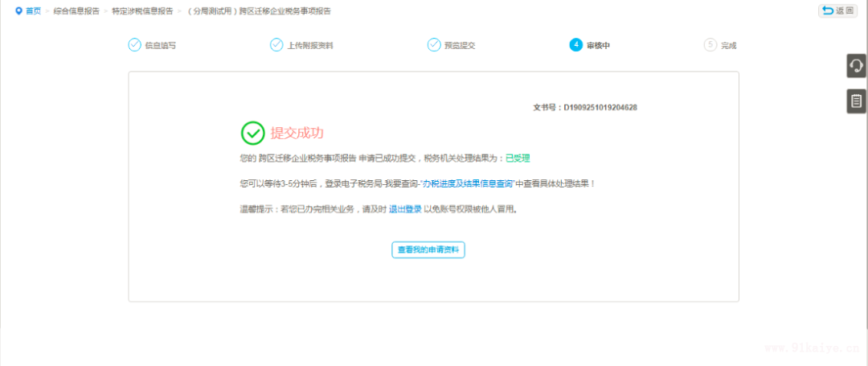Click the green 已受理 status text
This screenshot has height=366, width=868.
[x=518, y=158]
